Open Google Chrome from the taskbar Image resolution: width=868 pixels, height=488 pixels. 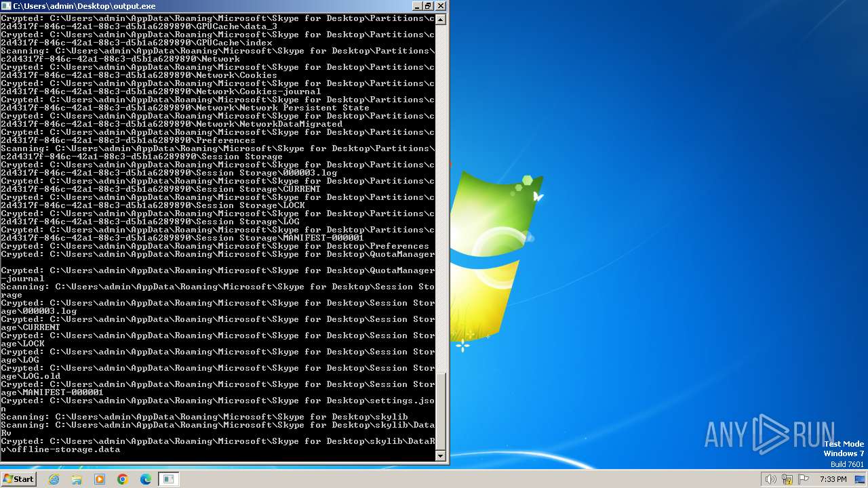click(123, 479)
